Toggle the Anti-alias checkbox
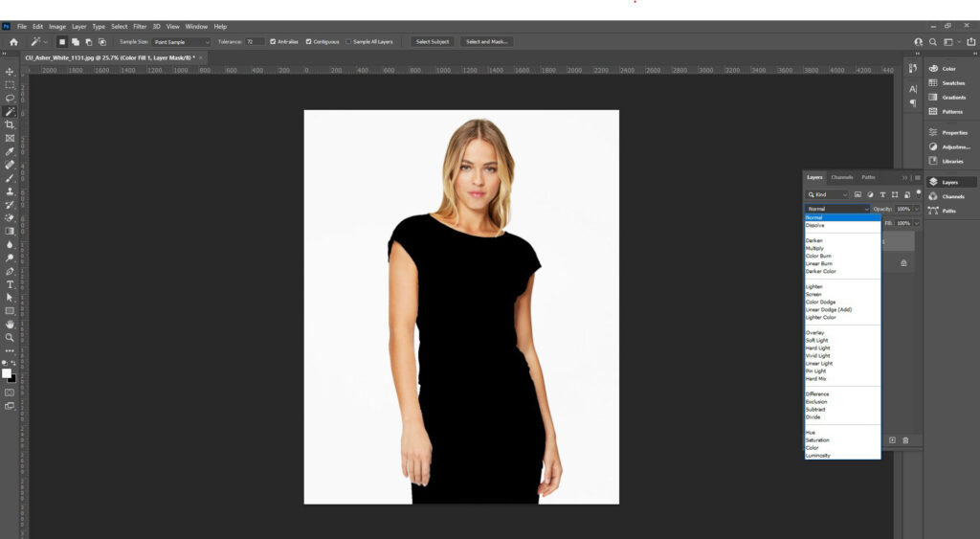The height and width of the screenshot is (539, 980). 273,42
